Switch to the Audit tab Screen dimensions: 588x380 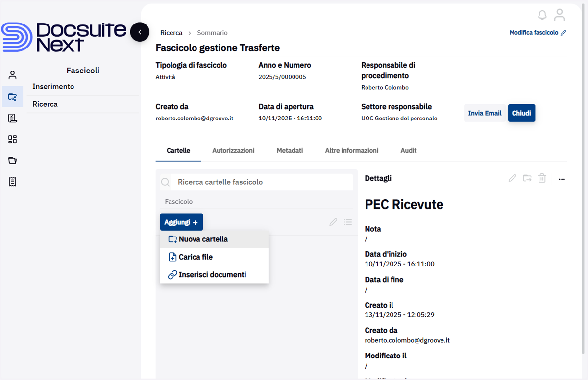pyautogui.click(x=409, y=150)
